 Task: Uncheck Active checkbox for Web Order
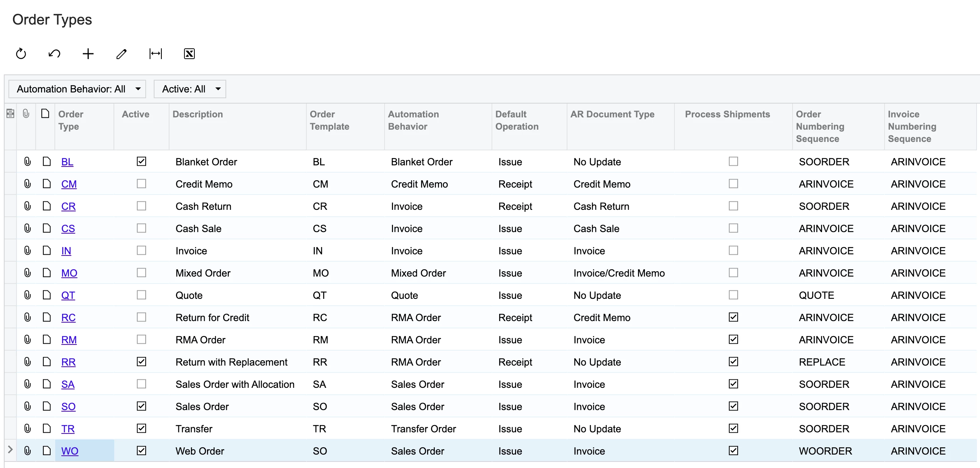coord(141,451)
